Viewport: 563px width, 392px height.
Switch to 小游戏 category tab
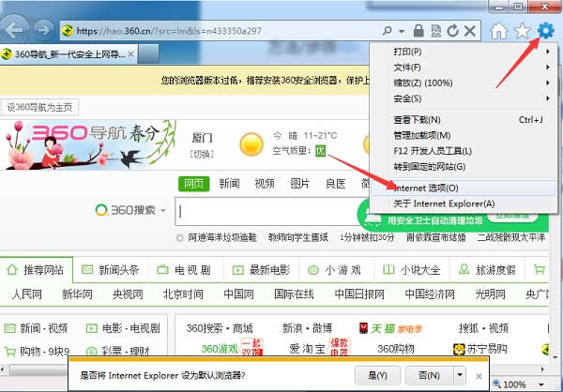tap(335, 269)
